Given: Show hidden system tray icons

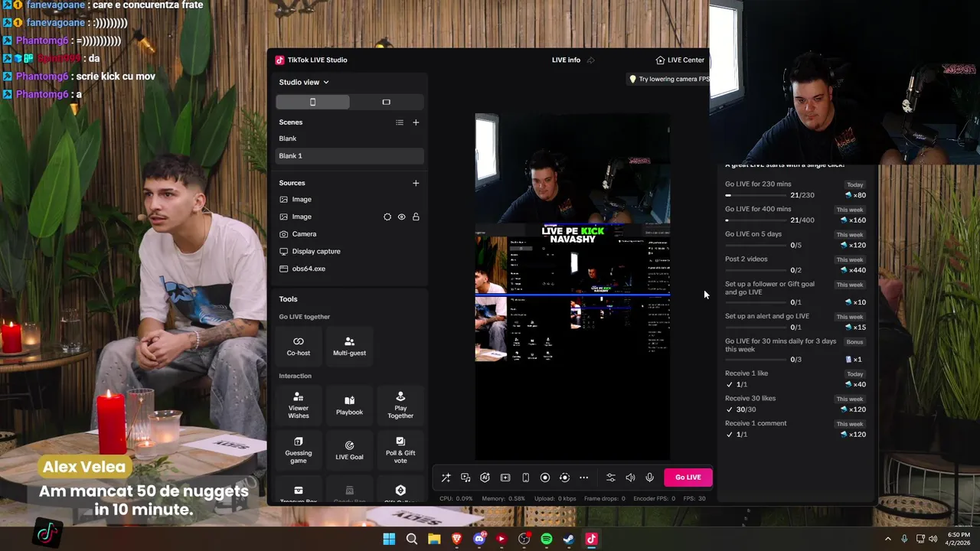Looking at the screenshot, I should point(888,539).
